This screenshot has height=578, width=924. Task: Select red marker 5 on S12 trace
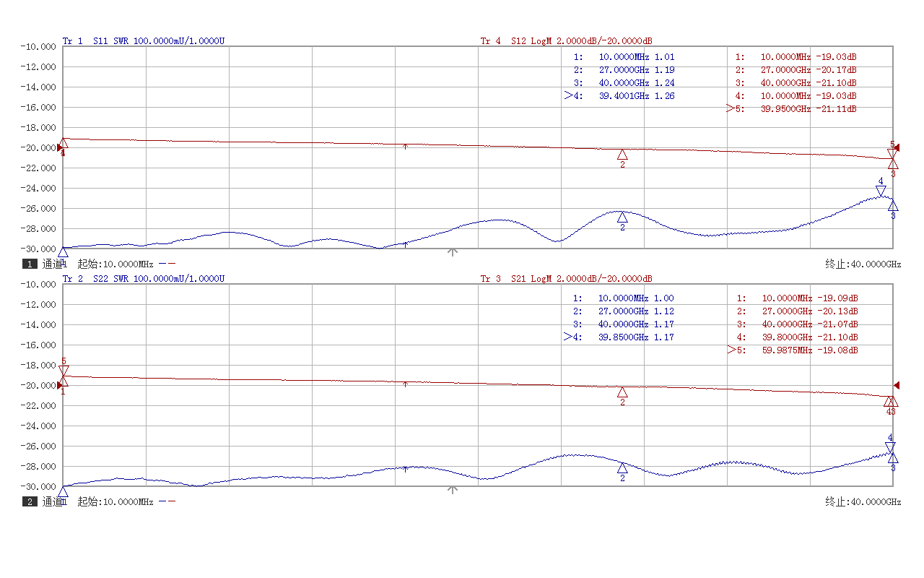point(892,153)
